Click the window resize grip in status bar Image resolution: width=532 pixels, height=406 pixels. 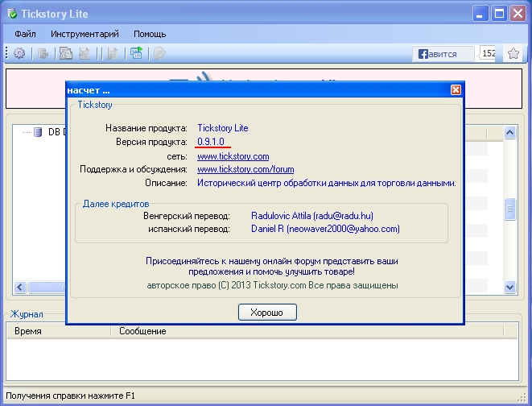point(522,399)
